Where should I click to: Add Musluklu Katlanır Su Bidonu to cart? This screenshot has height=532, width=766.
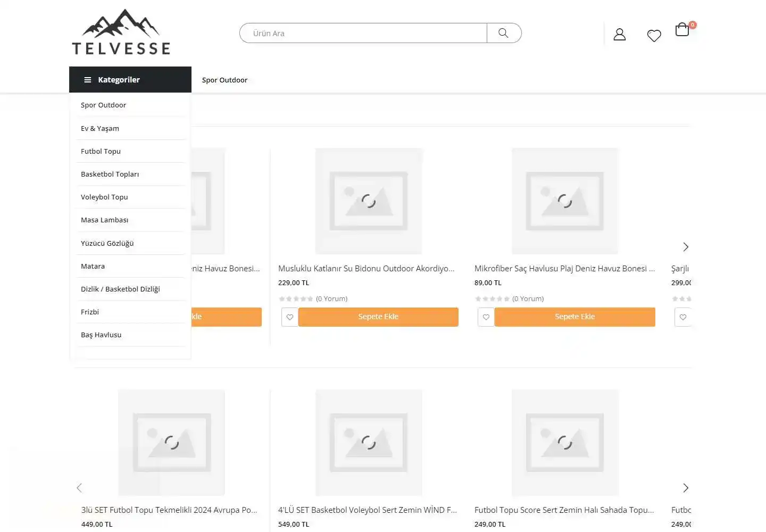pyautogui.click(x=378, y=317)
